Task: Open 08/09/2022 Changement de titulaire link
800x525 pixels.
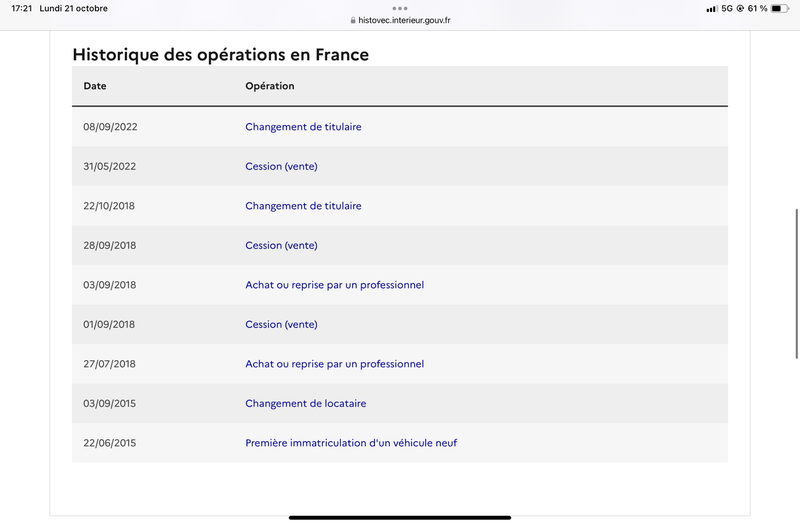Action: (303, 127)
